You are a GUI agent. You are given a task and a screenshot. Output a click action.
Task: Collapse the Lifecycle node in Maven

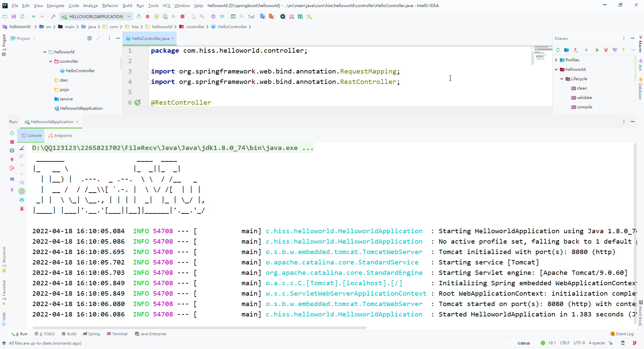562,79
